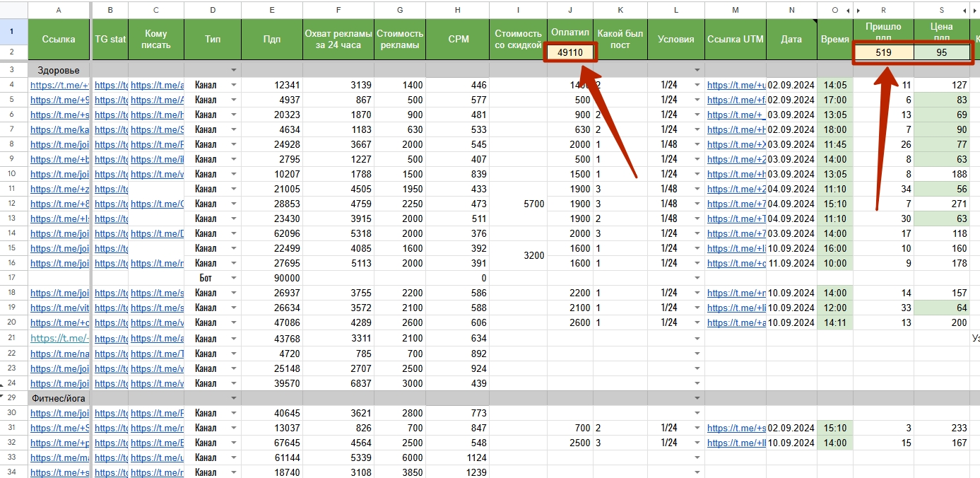Viewport: 980px width, 478px height.
Task: Select column H header
Action: 458,11
